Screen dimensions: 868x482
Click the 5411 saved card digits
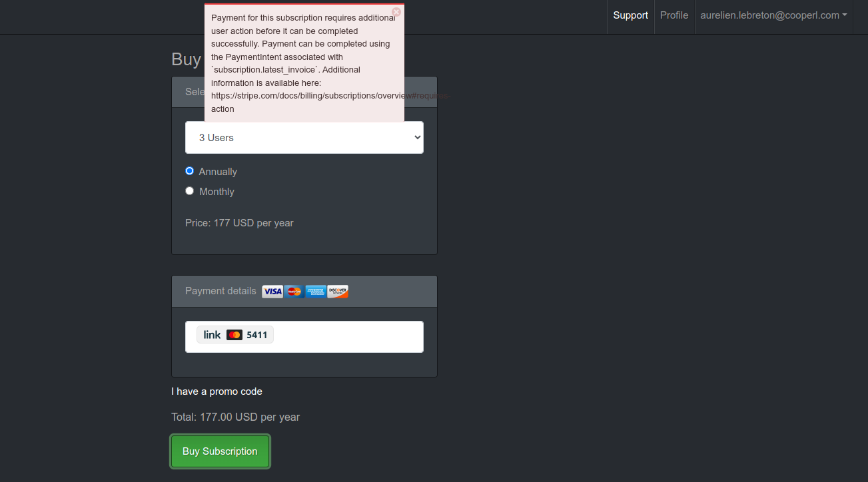(256, 335)
